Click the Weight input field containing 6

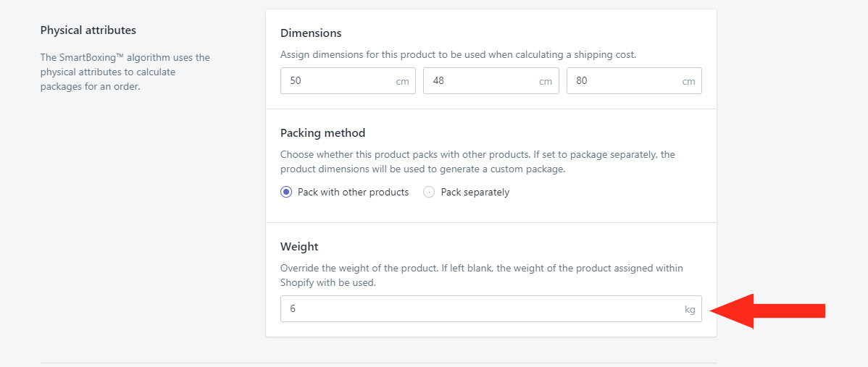point(491,309)
